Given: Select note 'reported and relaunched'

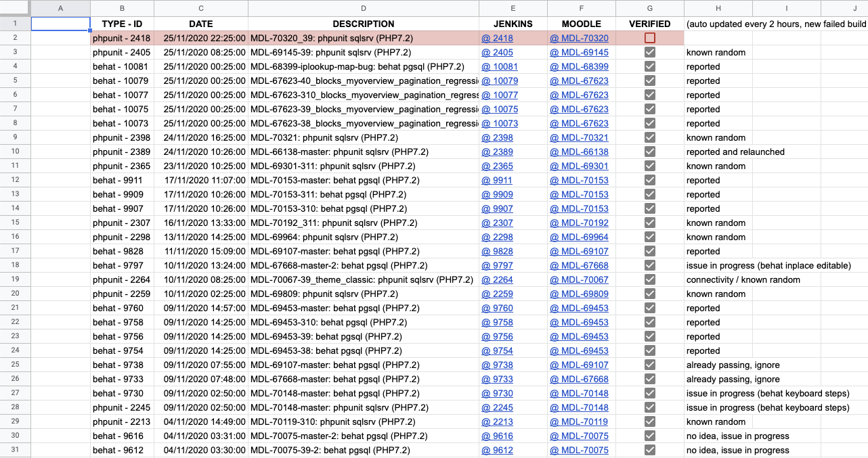Looking at the screenshot, I should [735, 152].
